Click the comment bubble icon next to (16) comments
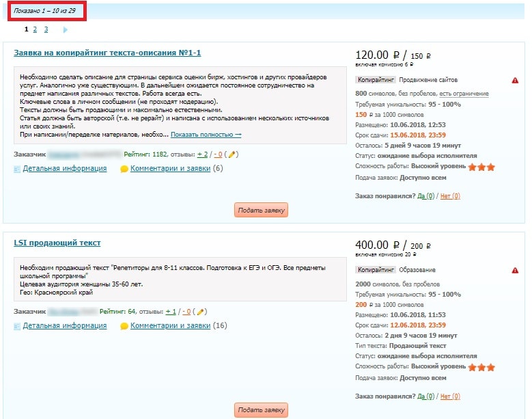 point(124,326)
